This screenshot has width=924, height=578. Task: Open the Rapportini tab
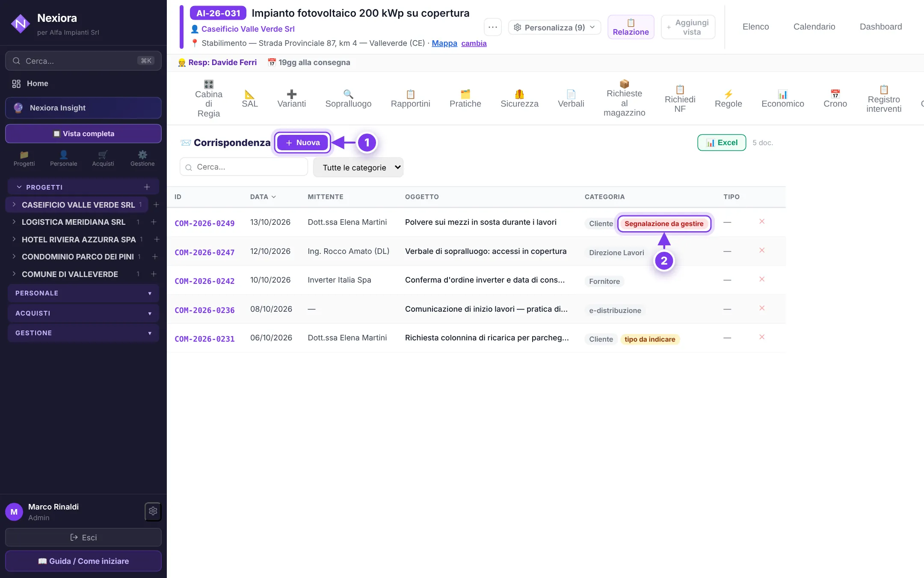click(x=410, y=98)
